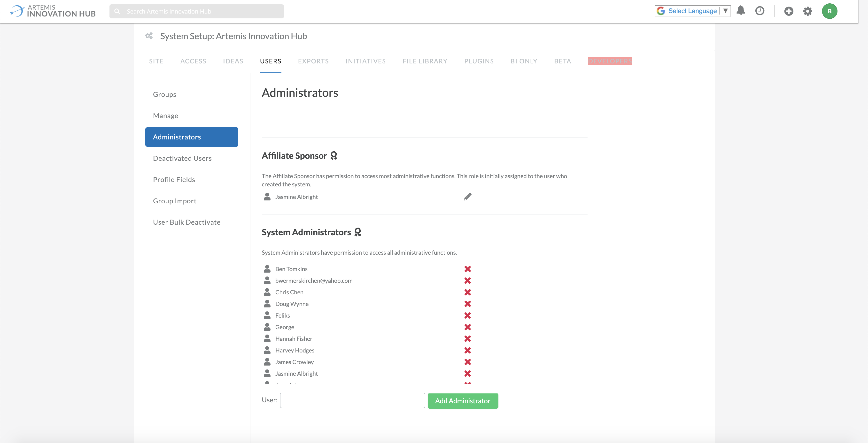Select the USERS tab
This screenshot has width=868, height=443.
271,61
